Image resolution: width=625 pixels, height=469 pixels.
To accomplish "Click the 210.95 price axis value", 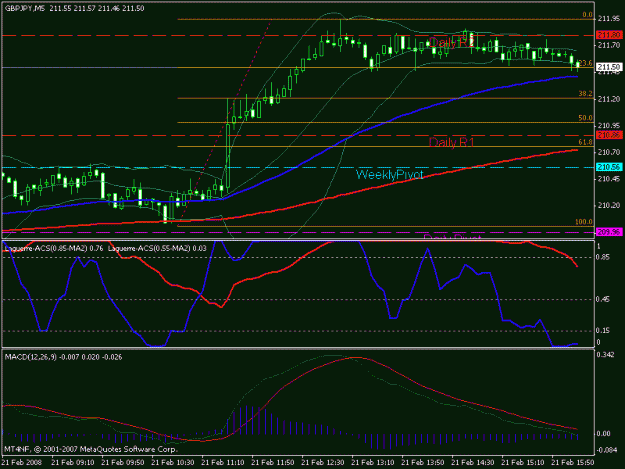I will click(609, 125).
